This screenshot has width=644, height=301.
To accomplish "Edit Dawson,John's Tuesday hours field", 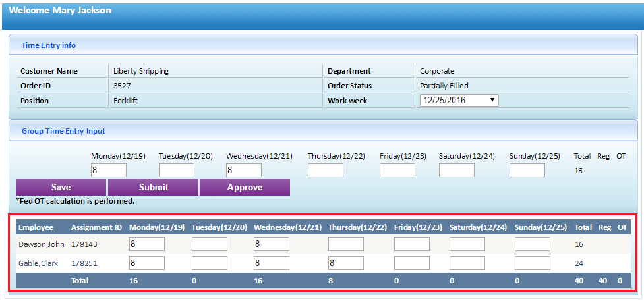I will coord(210,244).
